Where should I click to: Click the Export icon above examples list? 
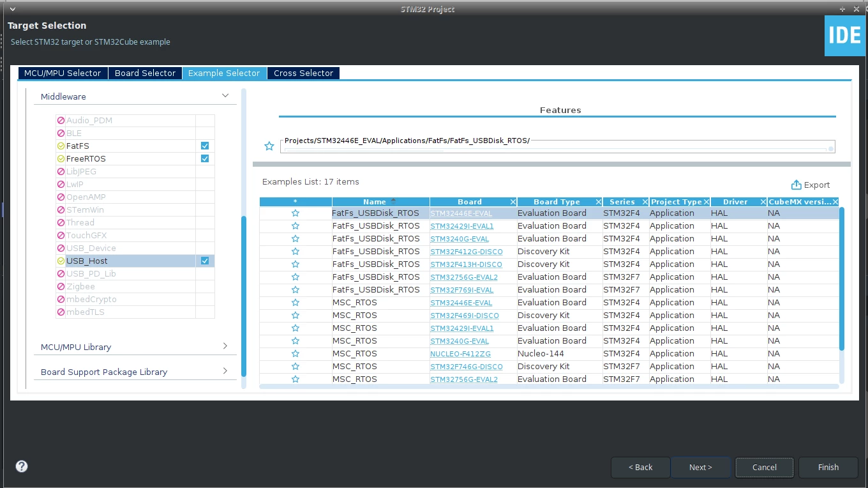796,185
